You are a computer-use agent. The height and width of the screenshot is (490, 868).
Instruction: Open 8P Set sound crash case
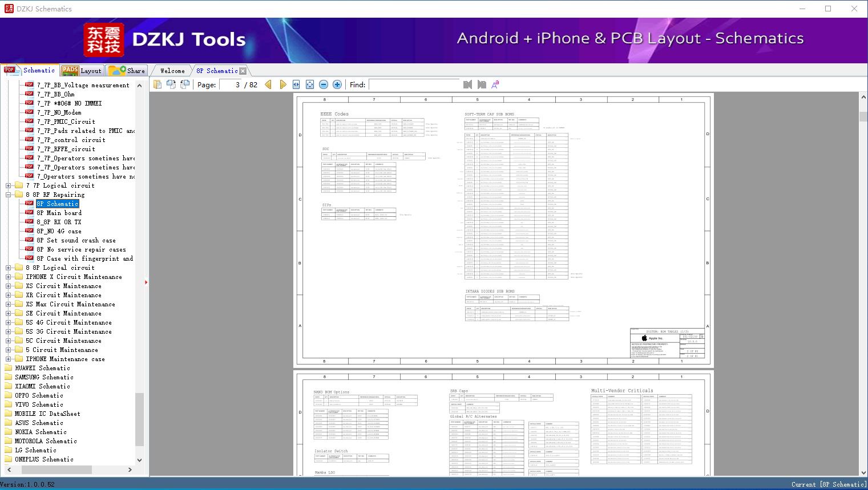pyautogui.click(x=76, y=240)
